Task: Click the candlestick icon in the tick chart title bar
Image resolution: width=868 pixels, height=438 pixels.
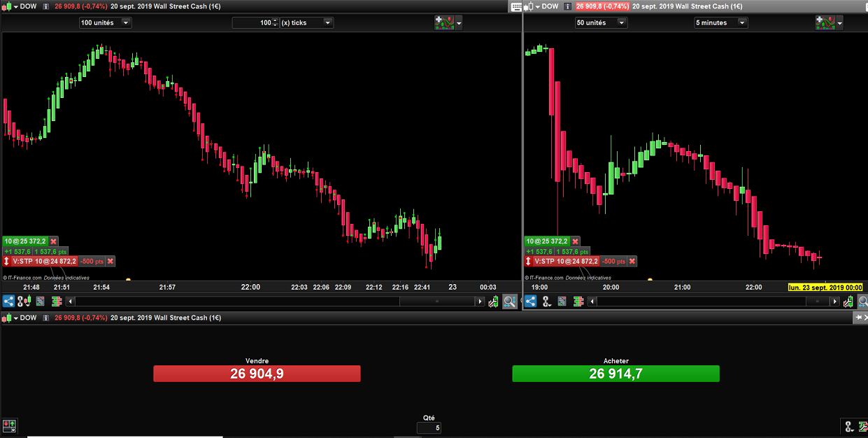Action: (6, 6)
